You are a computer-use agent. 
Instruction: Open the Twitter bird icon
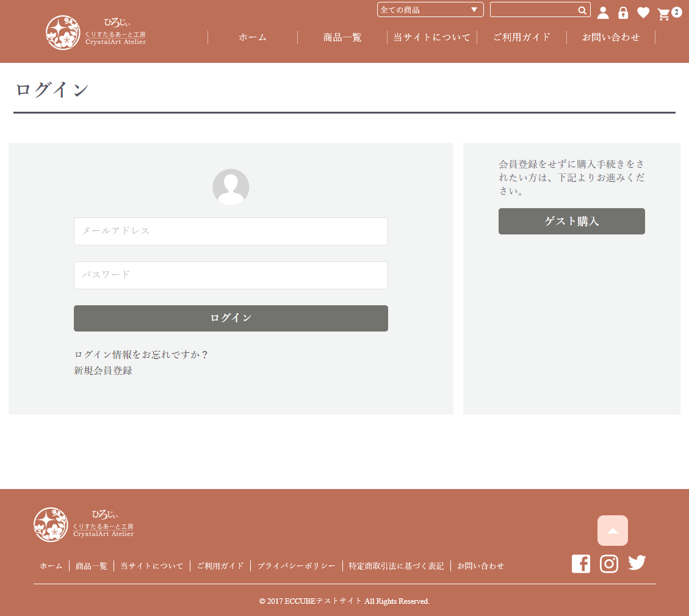click(x=637, y=563)
